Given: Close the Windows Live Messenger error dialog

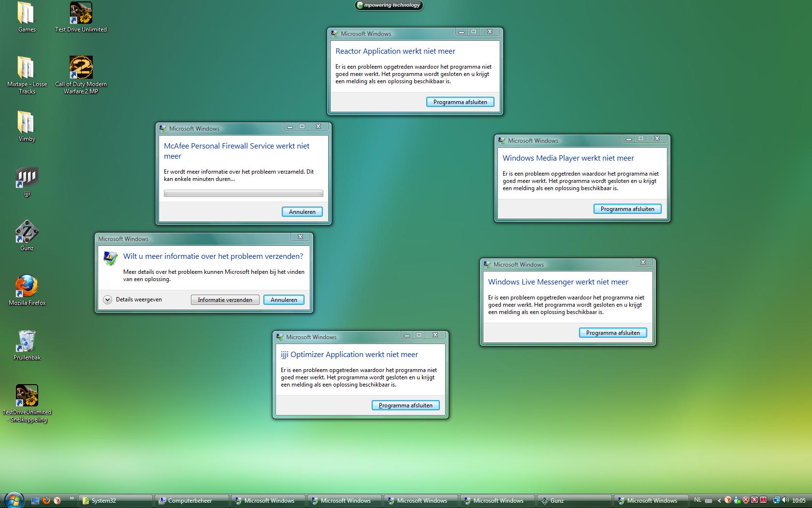Looking at the screenshot, I should tap(643, 262).
